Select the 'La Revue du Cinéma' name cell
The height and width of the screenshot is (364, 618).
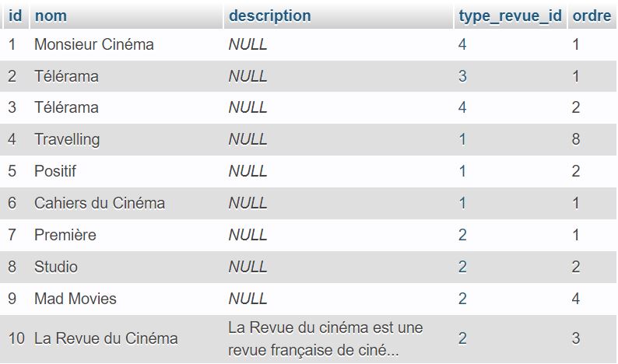coord(106,338)
